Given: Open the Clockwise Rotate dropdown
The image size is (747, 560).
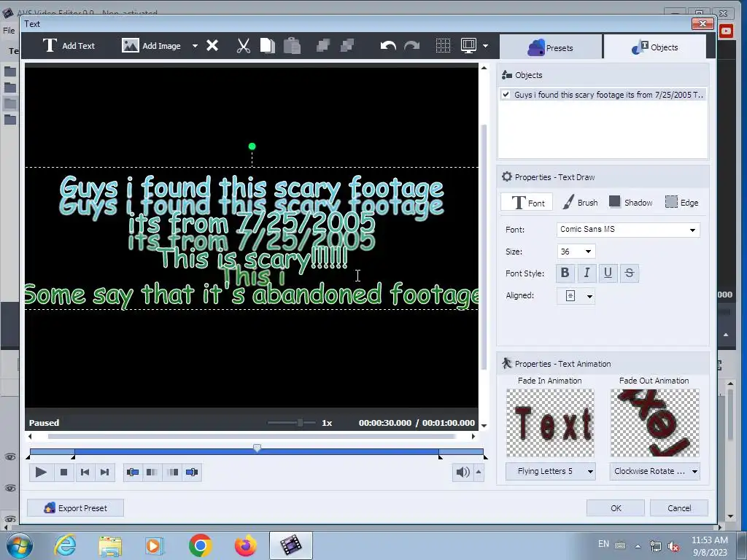Looking at the screenshot, I should (654, 472).
